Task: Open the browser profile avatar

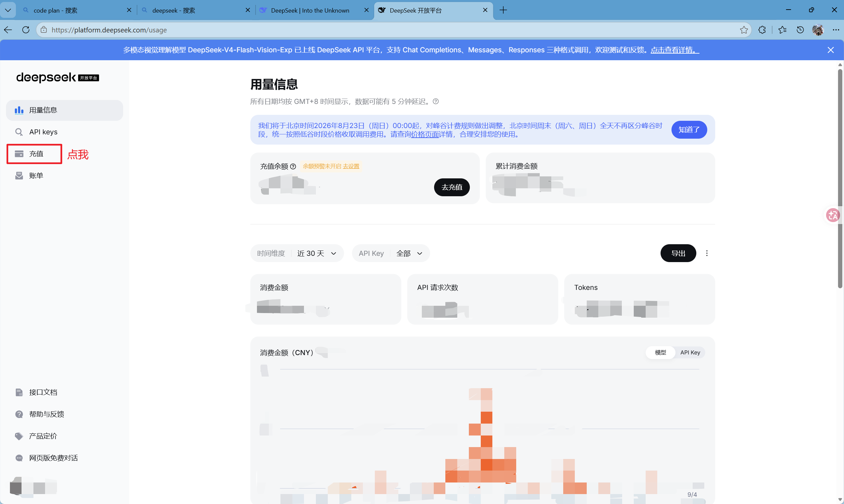Action: click(818, 30)
